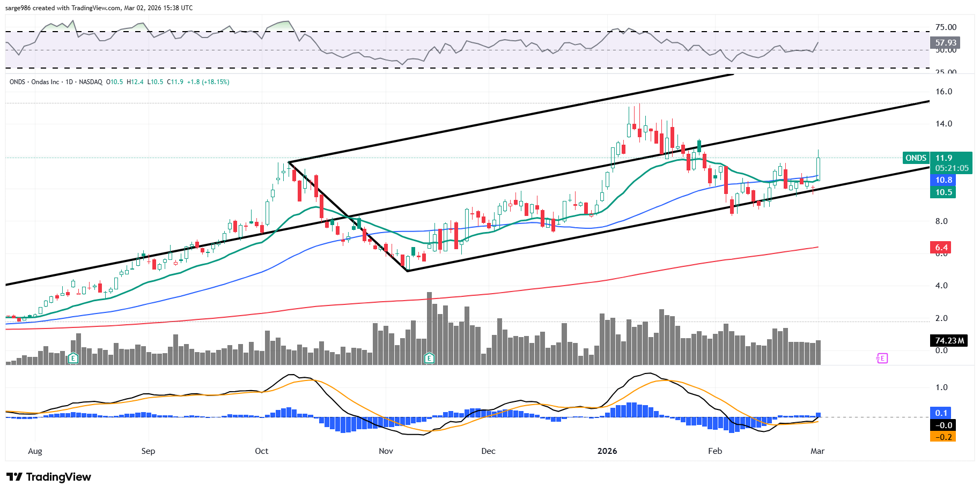
Task: Click the green earnings icon near August
Action: tap(73, 358)
